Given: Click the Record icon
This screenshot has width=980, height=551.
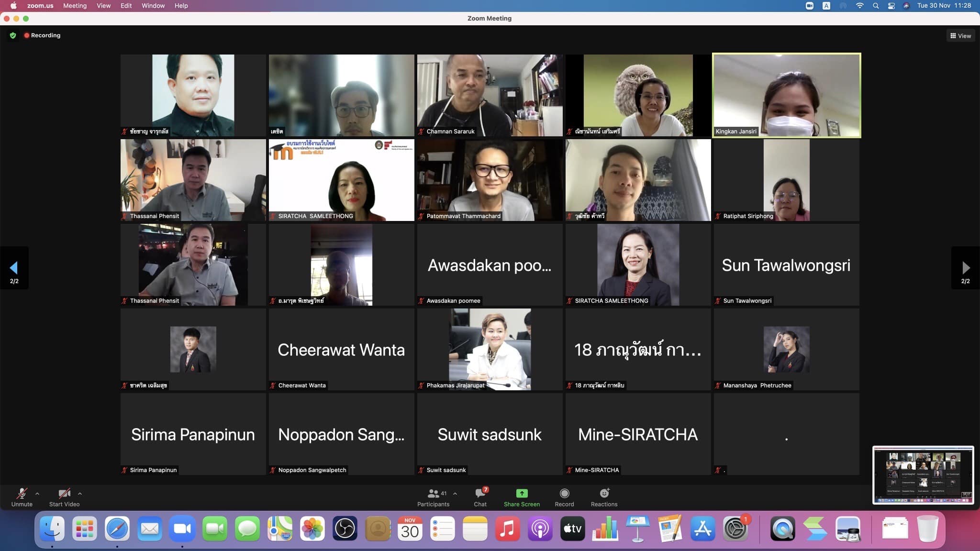Looking at the screenshot, I should (x=564, y=494).
